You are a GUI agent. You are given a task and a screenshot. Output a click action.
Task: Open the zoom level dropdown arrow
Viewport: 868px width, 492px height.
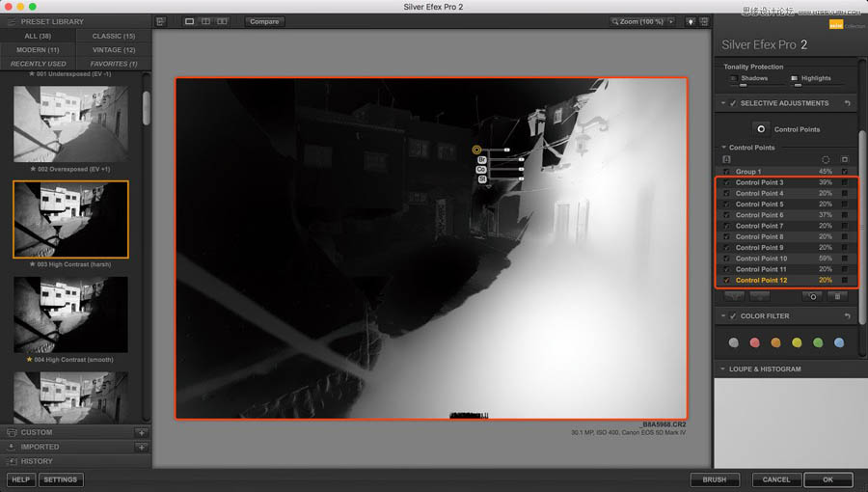tap(671, 21)
